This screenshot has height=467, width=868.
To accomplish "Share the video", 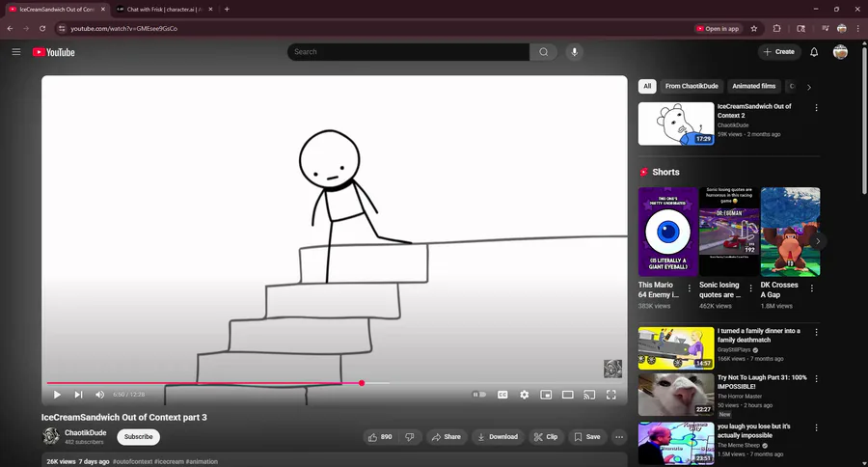I will pyautogui.click(x=447, y=437).
